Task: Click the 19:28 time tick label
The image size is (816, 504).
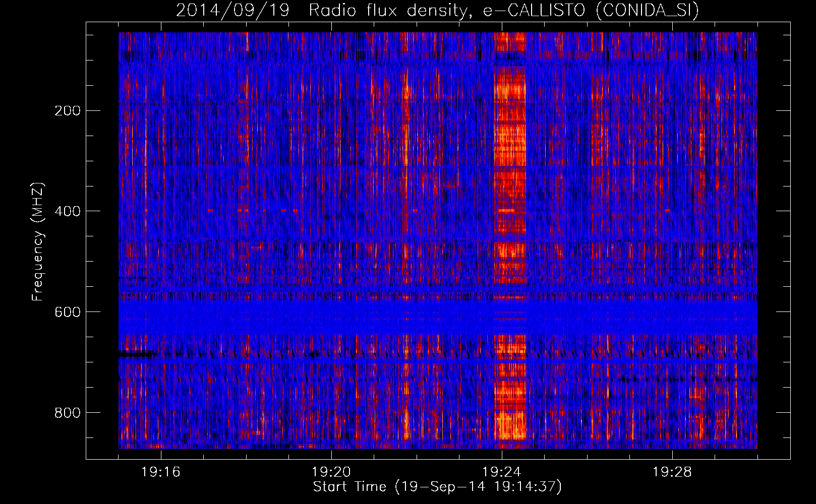Action: pos(672,472)
